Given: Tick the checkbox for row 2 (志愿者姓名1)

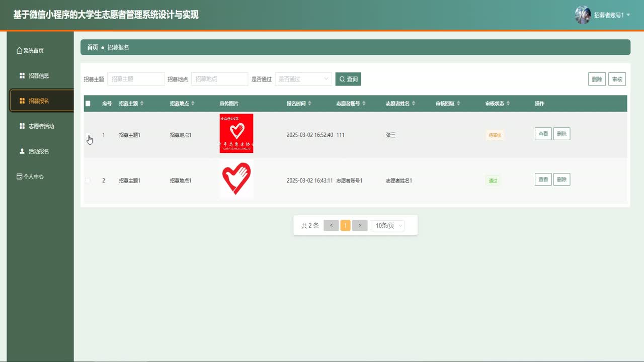Looking at the screenshot, I should [x=88, y=180].
